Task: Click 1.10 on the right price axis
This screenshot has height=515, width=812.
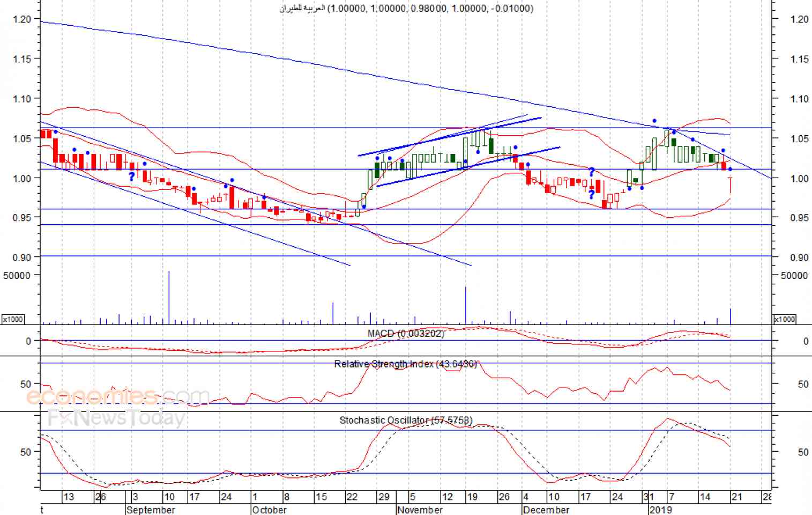Action: [800, 99]
